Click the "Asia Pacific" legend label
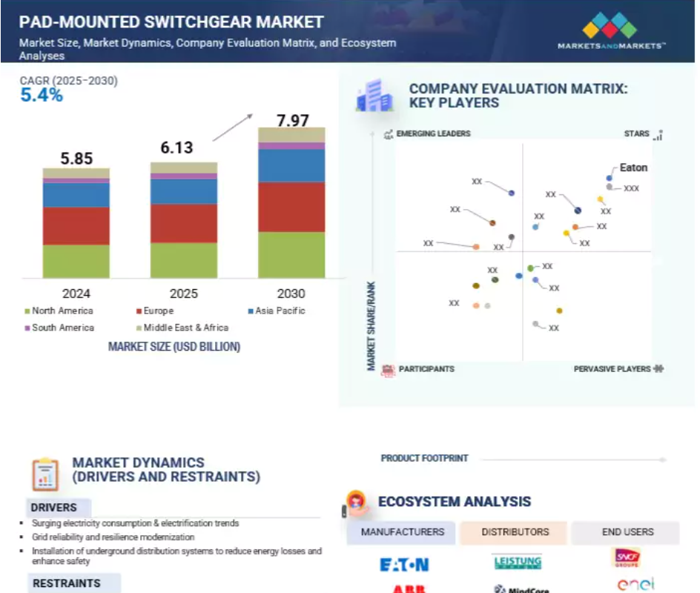Image resolution: width=700 pixels, height=593 pixels. click(280, 311)
